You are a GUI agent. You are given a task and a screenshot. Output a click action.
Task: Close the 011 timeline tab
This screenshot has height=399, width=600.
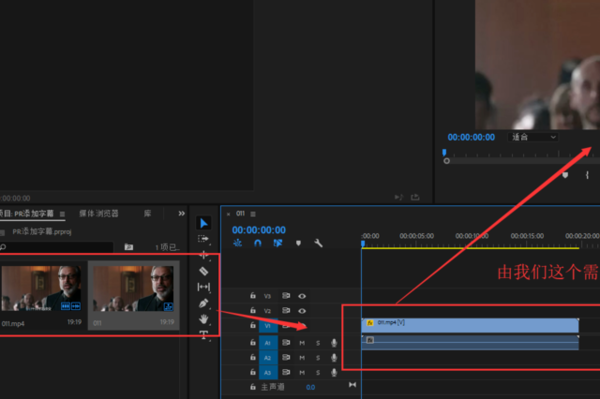(228, 214)
